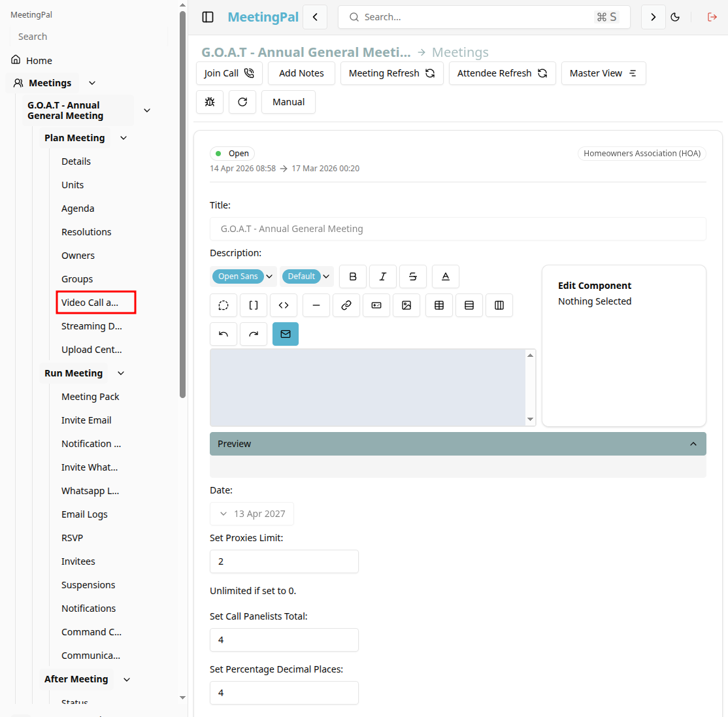Insert an image into description
Screen dimensions: 728x717
406,305
